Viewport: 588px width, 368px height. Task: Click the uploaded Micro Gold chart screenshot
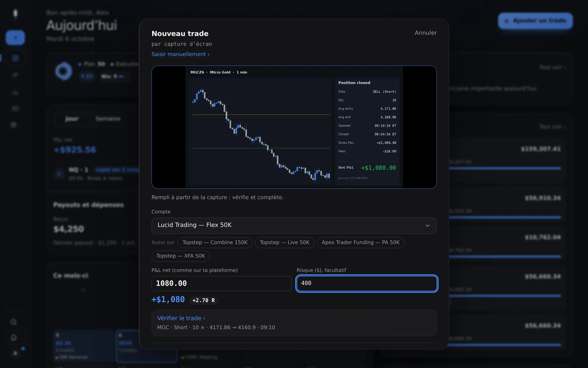click(x=294, y=127)
